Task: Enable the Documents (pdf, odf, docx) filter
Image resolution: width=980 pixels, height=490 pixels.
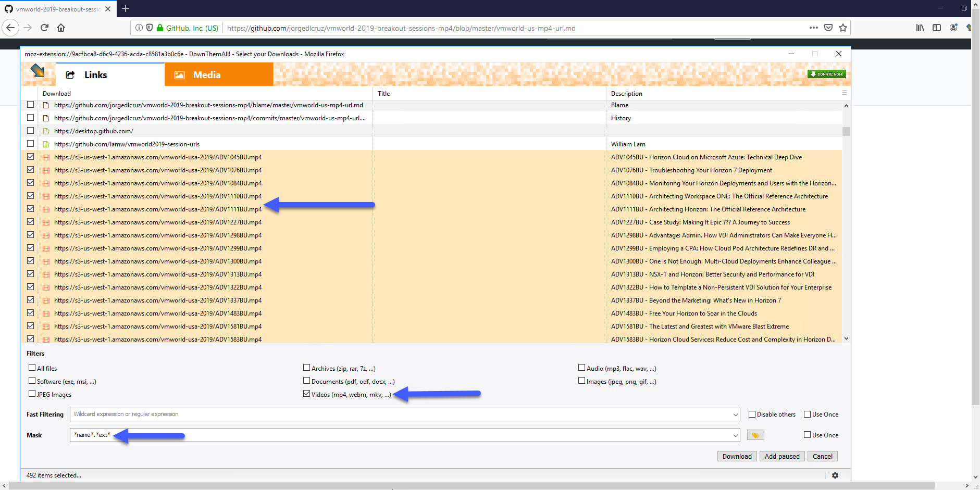Action: pos(307,381)
